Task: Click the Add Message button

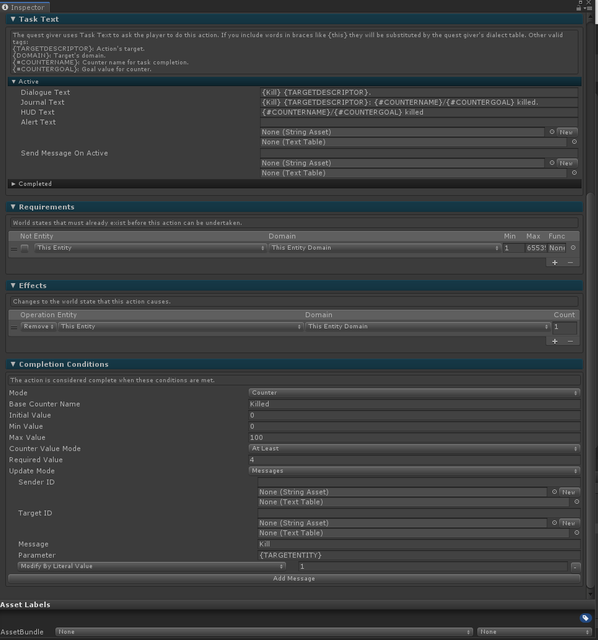Action: coord(294,578)
